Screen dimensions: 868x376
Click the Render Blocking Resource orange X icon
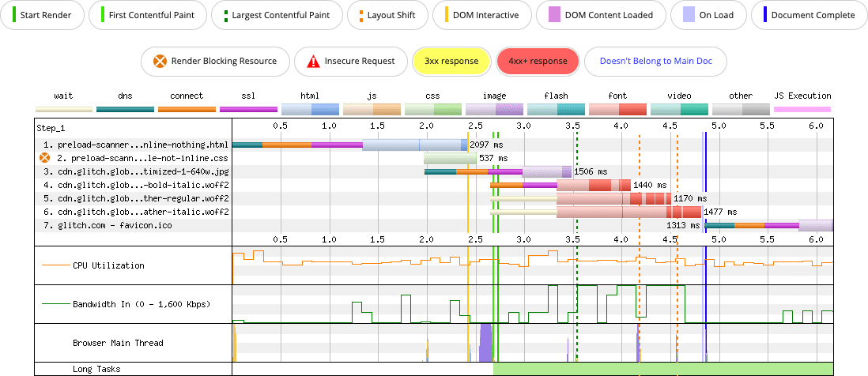(x=160, y=61)
